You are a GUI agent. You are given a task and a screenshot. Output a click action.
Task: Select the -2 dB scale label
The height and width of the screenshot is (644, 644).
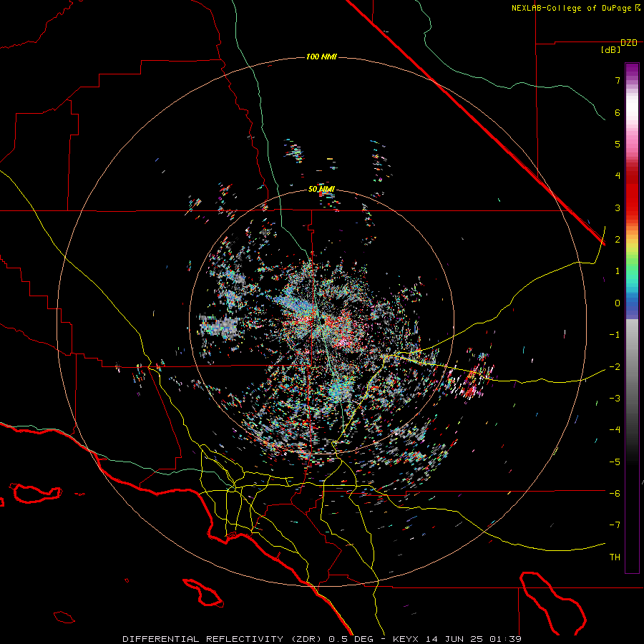pos(615,366)
